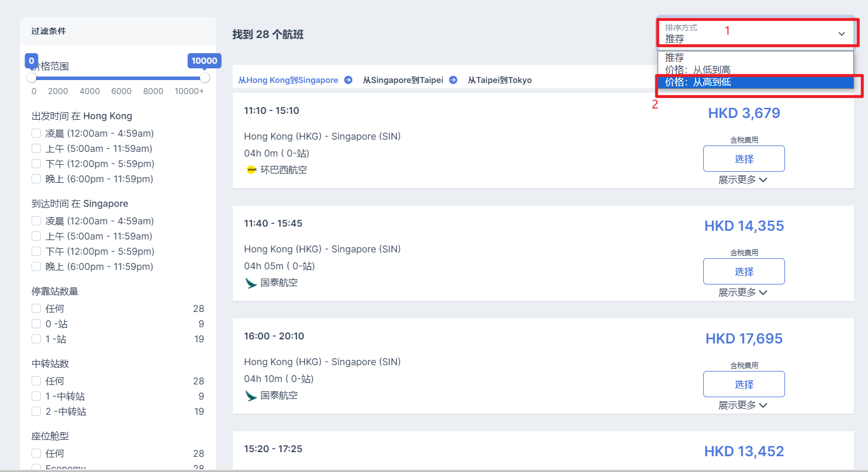The width and height of the screenshot is (868, 472).
Task: Click Cathay Pacific logo on 16:00 flight
Action: (251, 395)
